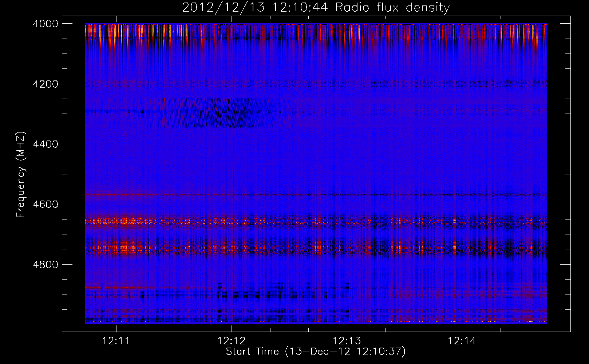Click the 4800 frequency axis label
This screenshot has height=364, width=589.
point(46,264)
